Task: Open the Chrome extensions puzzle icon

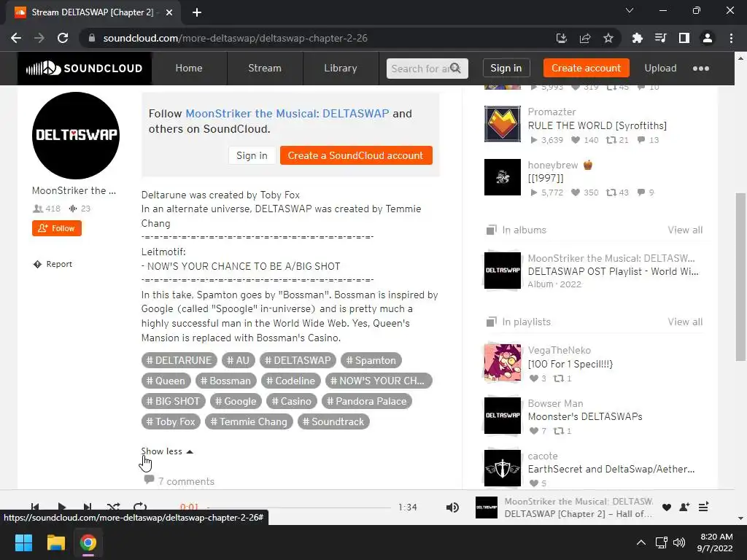Action: coord(637,38)
